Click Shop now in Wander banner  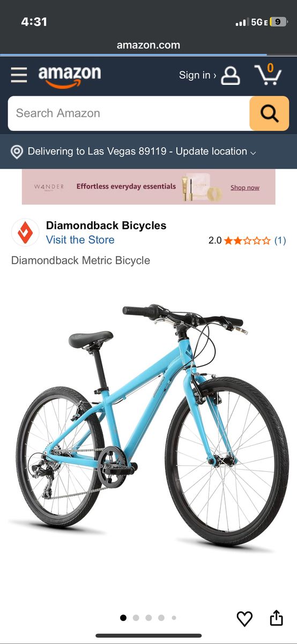(x=245, y=187)
